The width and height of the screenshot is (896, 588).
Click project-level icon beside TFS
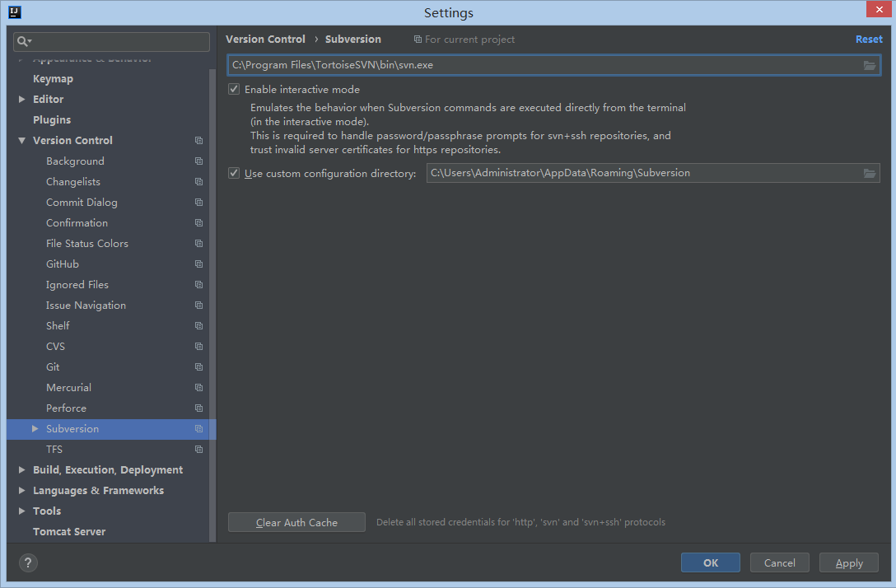(198, 449)
